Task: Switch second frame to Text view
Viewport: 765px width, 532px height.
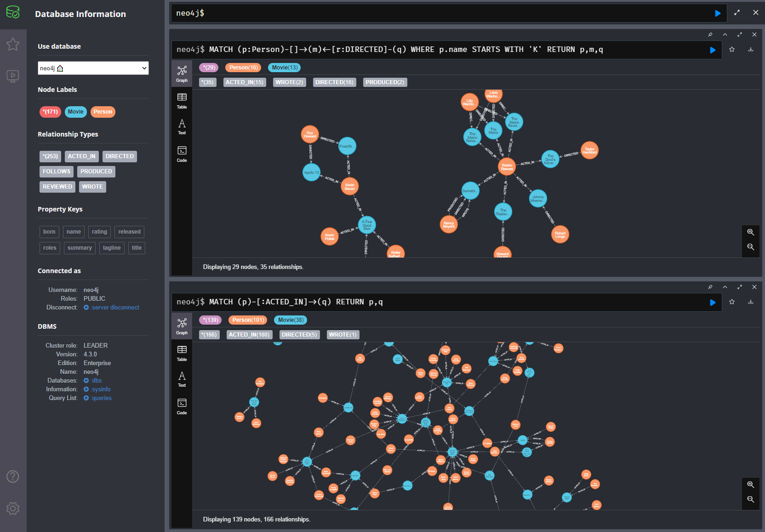Action: pos(182,379)
